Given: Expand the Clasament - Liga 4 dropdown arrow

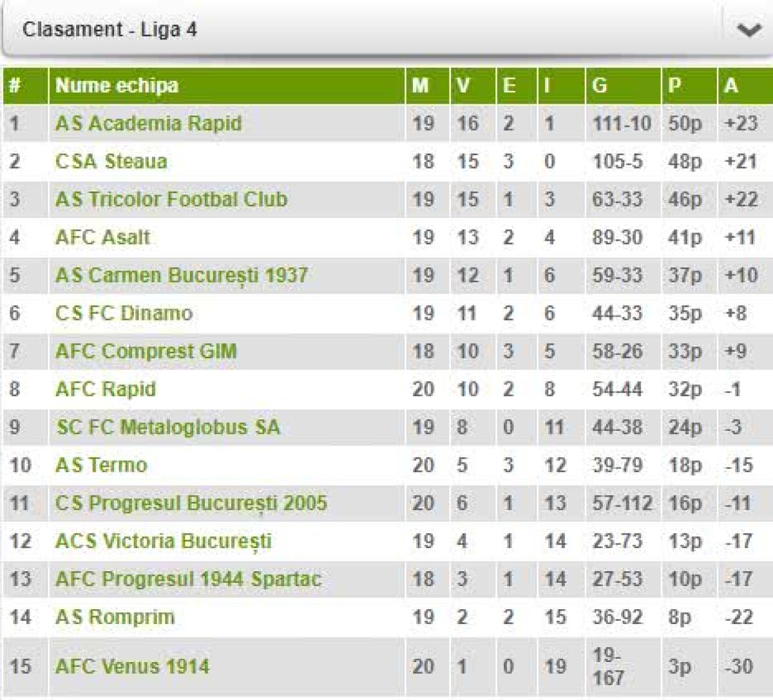Looking at the screenshot, I should [x=748, y=30].
